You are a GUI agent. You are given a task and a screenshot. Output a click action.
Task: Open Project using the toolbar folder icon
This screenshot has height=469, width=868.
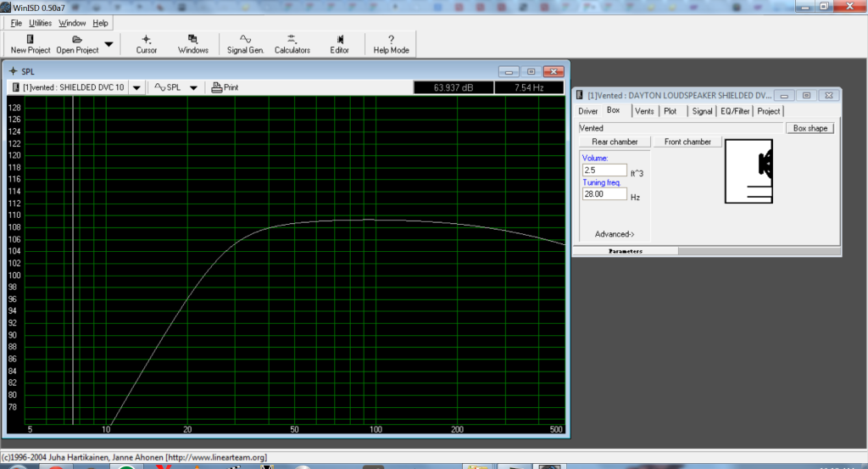point(77,44)
